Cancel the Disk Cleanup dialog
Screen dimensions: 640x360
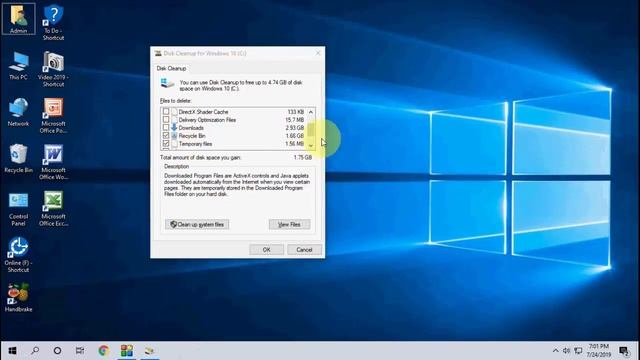pyautogui.click(x=304, y=249)
